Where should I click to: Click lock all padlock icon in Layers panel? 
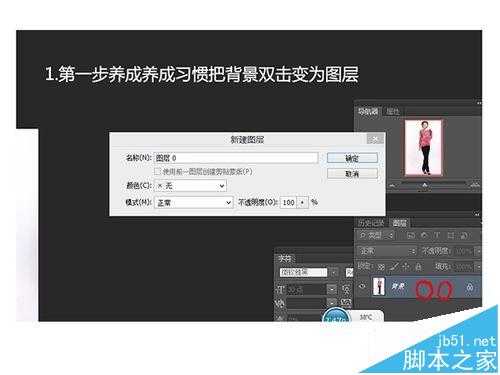[418, 267]
